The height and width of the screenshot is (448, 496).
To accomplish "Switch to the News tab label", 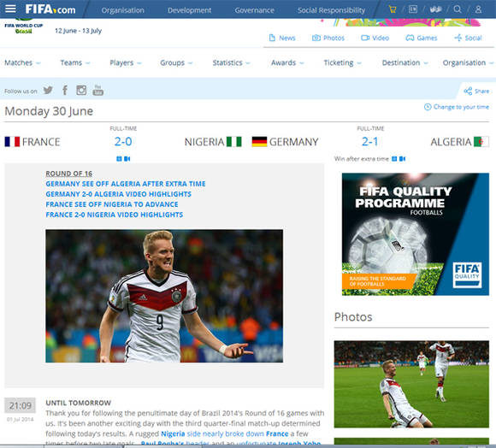I will point(286,38).
